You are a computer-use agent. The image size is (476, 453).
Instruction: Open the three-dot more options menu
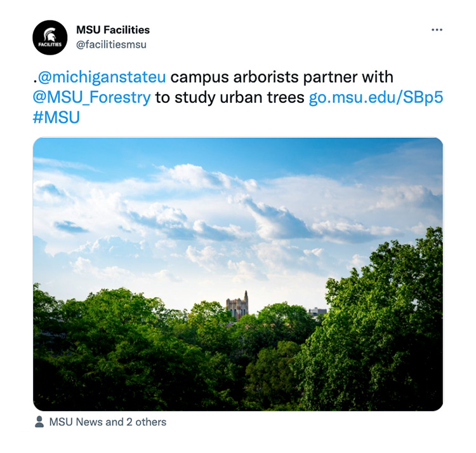tap(437, 30)
